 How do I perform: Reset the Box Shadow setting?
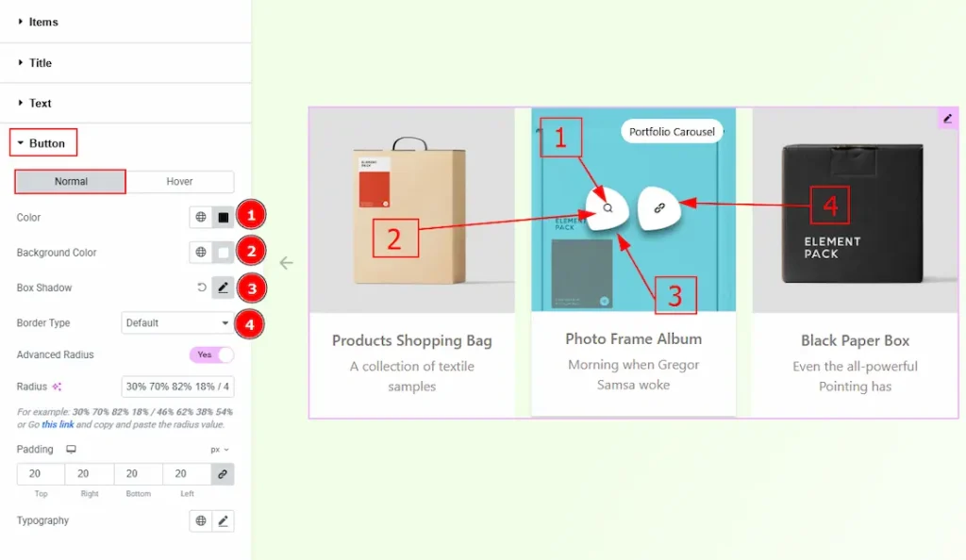(x=202, y=288)
